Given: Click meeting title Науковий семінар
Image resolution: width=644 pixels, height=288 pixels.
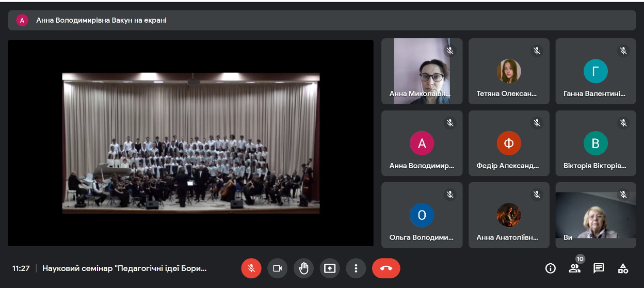Looking at the screenshot, I should (x=124, y=268).
